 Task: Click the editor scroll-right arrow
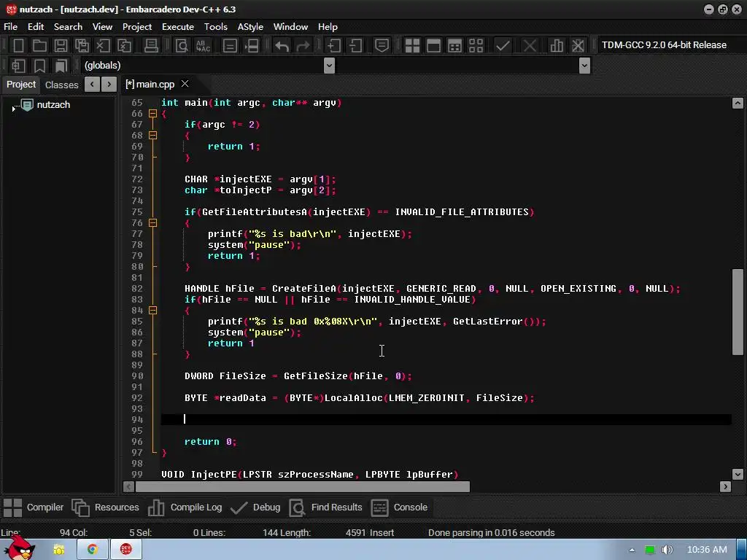725,486
